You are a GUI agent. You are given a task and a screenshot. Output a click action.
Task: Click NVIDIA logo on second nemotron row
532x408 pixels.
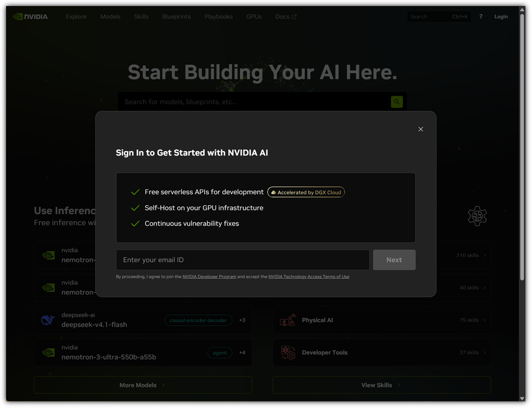(x=49, y=287)
